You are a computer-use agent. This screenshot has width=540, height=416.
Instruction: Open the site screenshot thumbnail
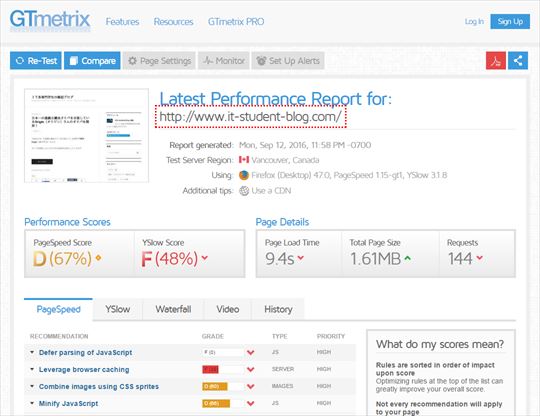point(86,135)
